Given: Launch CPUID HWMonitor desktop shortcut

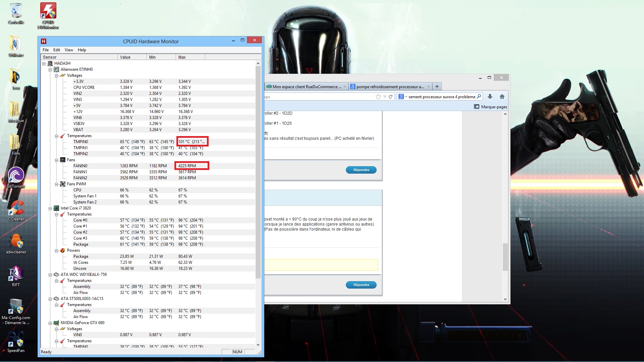Looking at the screenshot, I should (x=48, y=15).
